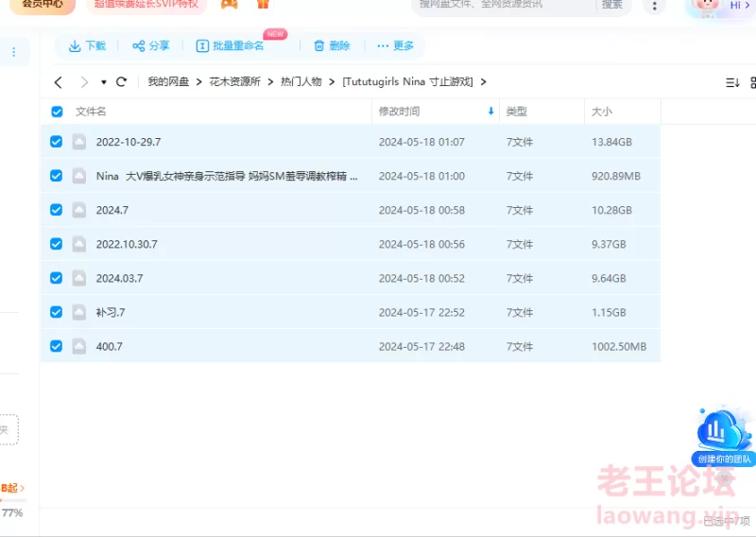
Task: Uncheck the 2024.7 checkbox
Action: coord(57,210)
